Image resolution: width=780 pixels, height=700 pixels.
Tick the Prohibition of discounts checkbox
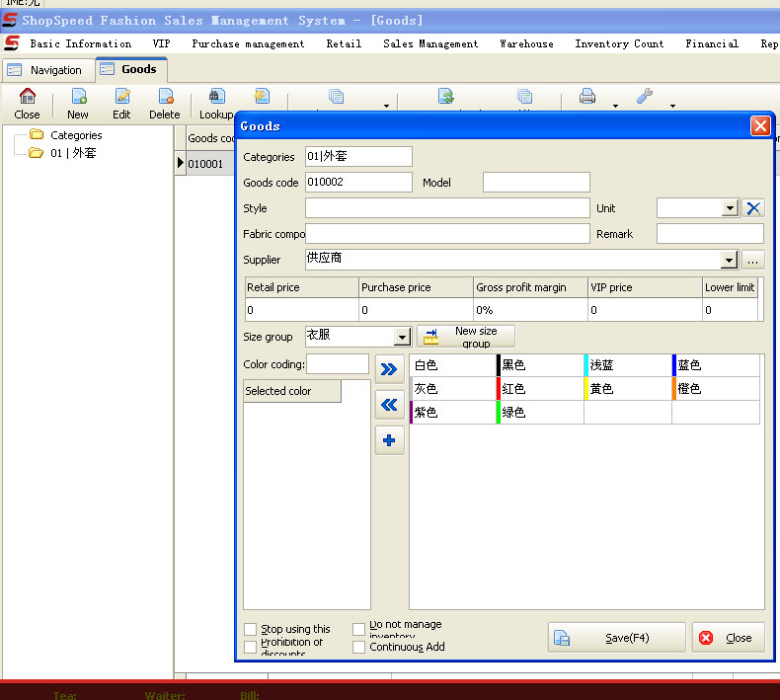250,647
